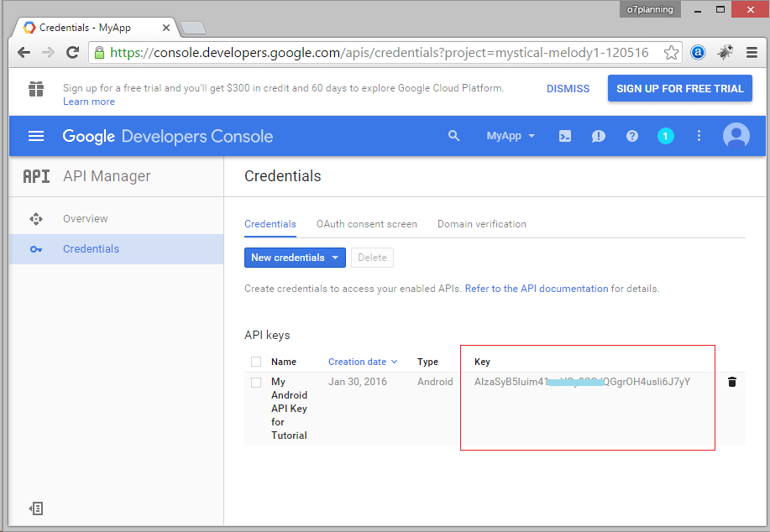Close the Credentials - MyApp browser tab
The image size is (770, 532).
166,28
